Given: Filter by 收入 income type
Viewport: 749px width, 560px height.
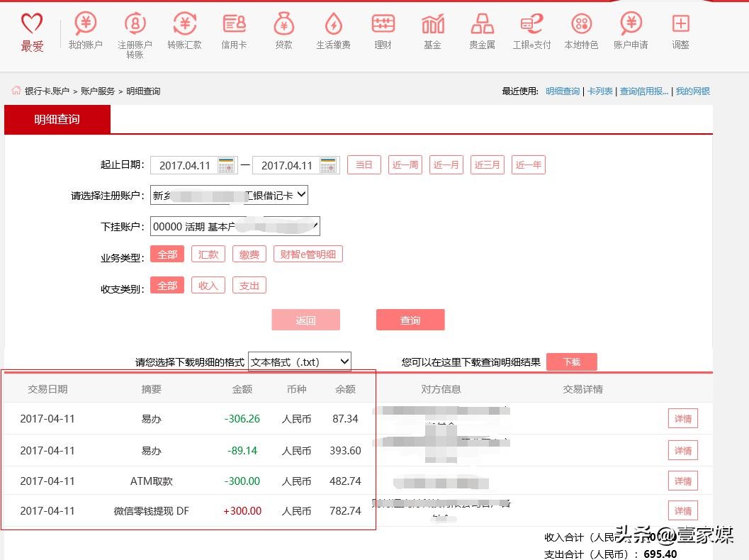Looking at the screenshot, I should [x=208, y=286].
